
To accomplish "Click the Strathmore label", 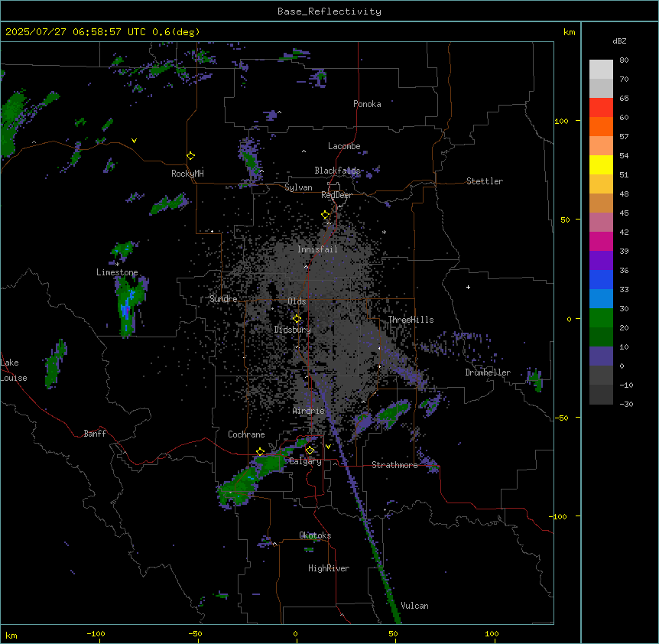I will click(x=394, y=465).
